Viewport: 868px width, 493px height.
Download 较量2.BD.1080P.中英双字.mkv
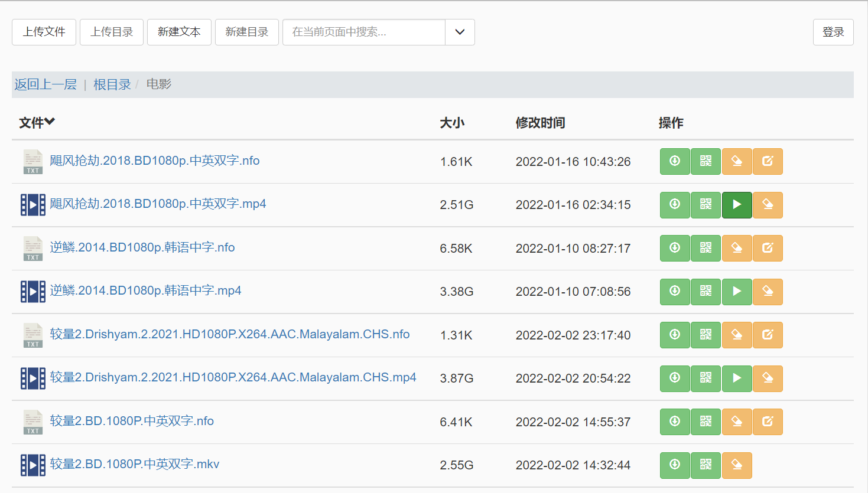click(x=675, y=465)
